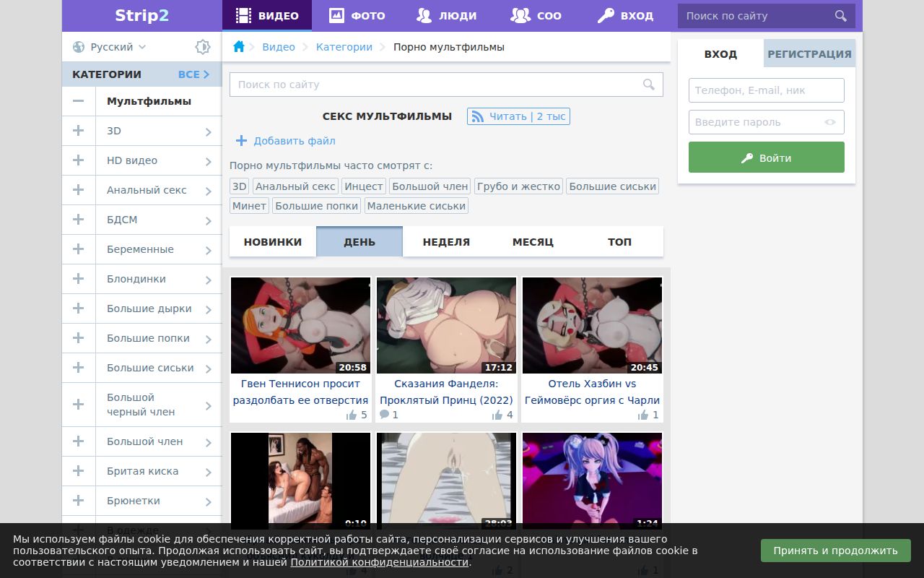Click the RSS feed icon next to Читать
Viewport: 924px width, 578px height.
[x=477, y=116]
